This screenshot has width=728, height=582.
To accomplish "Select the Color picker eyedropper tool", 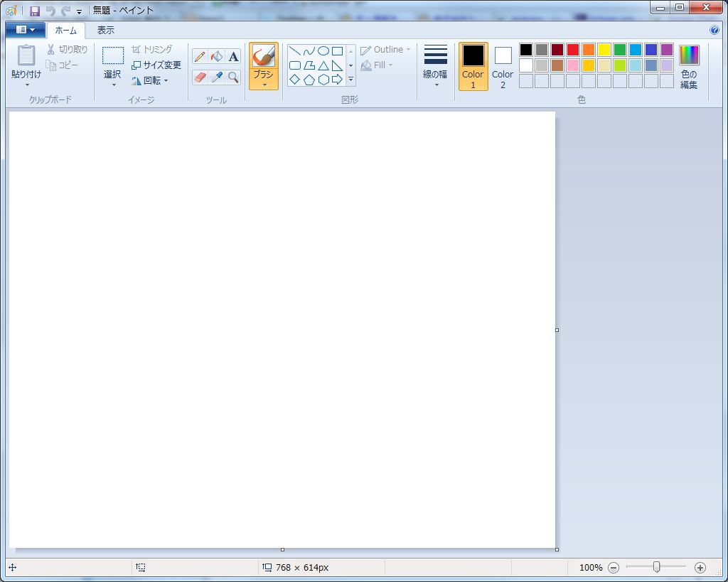I will pos(217,77).
